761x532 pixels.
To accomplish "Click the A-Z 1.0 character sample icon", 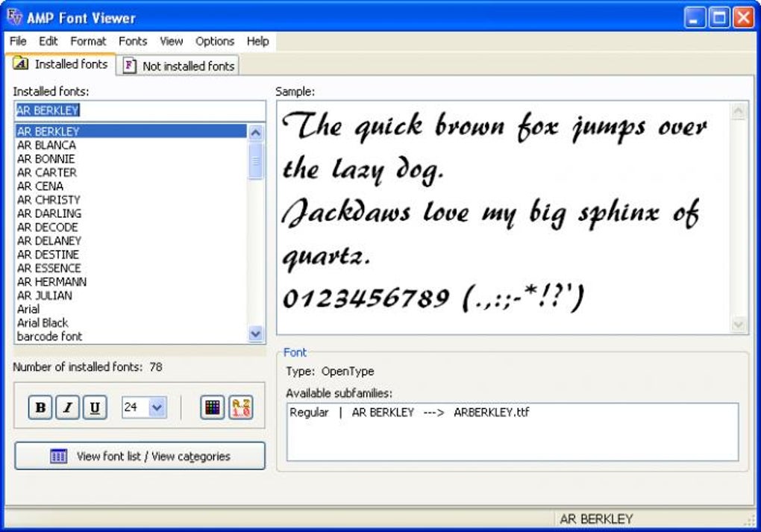I will [241, 407].
